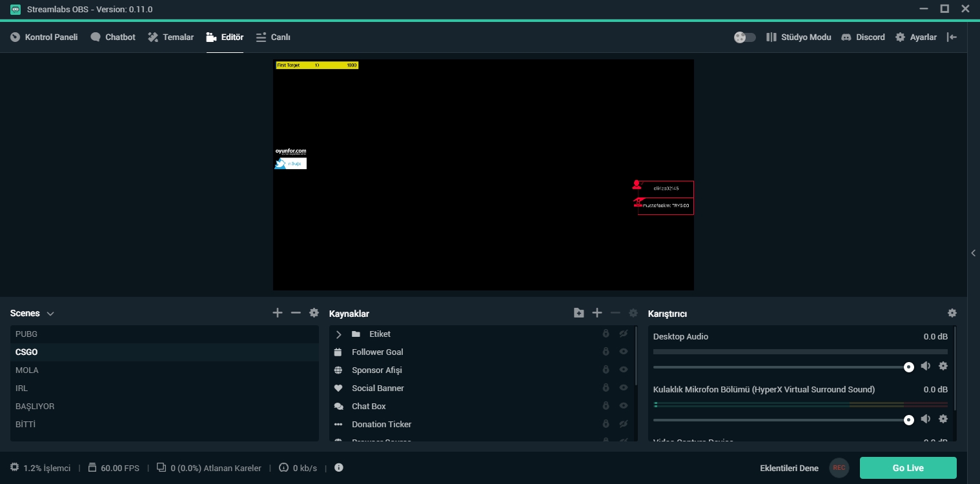Image resolution: width=980 pixels, height=484 pixels.
Task: Select the Donation Ticker source
Action: coord(482,424)
